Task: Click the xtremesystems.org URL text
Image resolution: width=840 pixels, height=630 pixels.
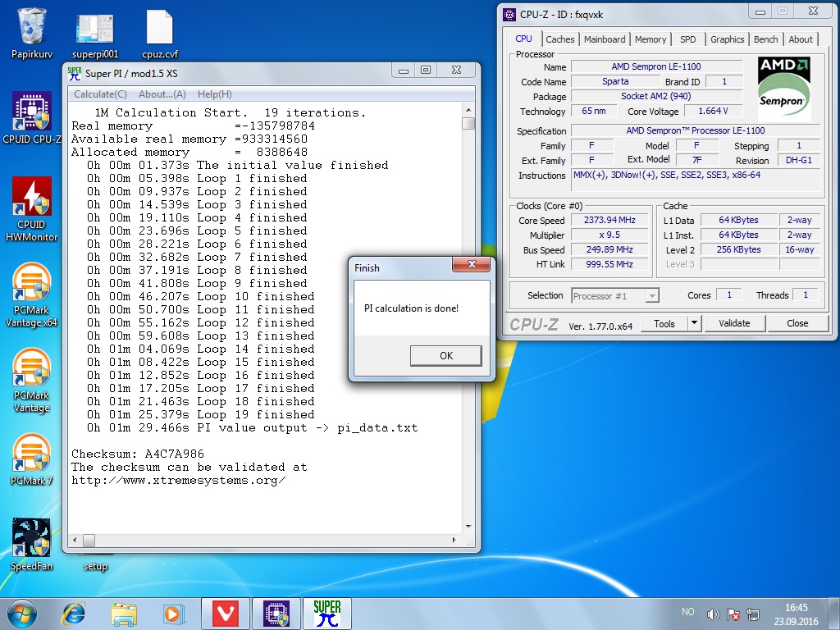Action: click(178, 480)
